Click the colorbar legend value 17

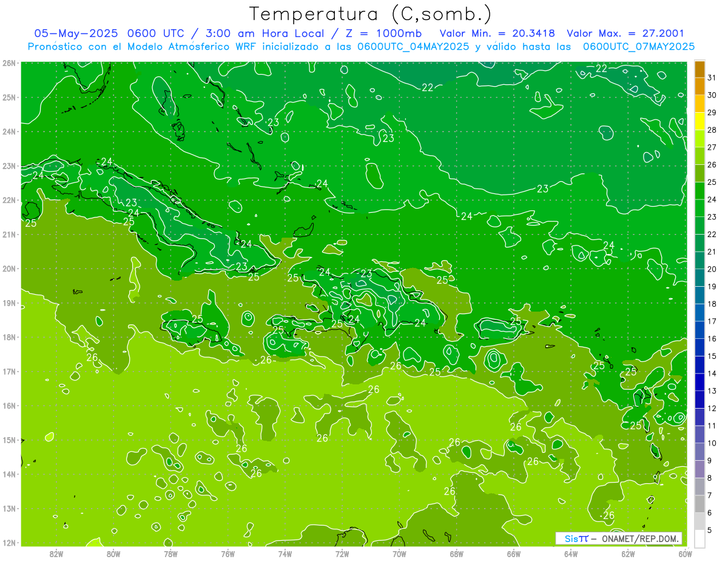pyautogui.click(x=712, y=321)
